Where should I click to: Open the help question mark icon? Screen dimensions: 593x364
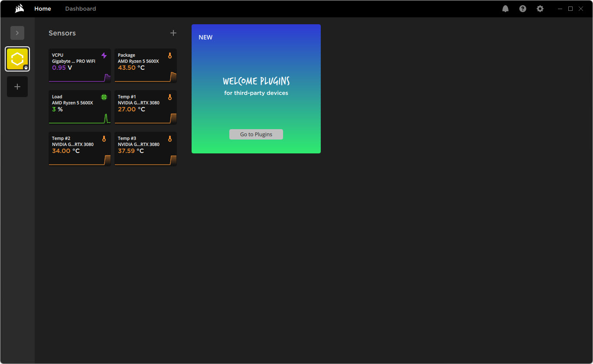[x=523, y=9]
